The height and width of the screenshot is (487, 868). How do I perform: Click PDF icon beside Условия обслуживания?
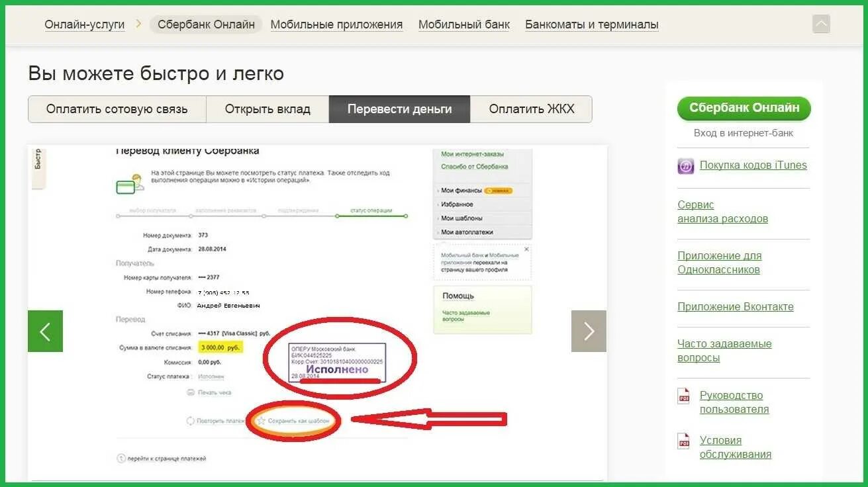tap(684, 441)
